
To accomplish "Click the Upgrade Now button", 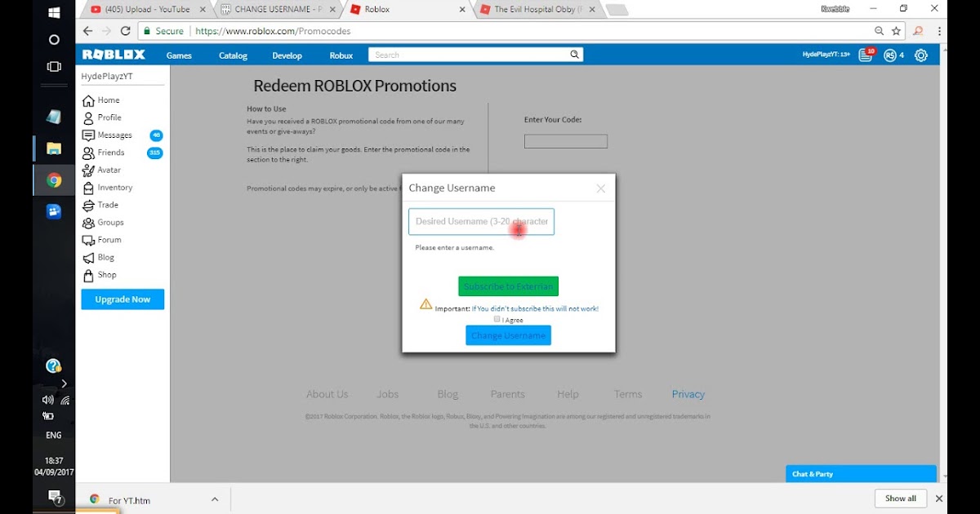I will point(122,299).
